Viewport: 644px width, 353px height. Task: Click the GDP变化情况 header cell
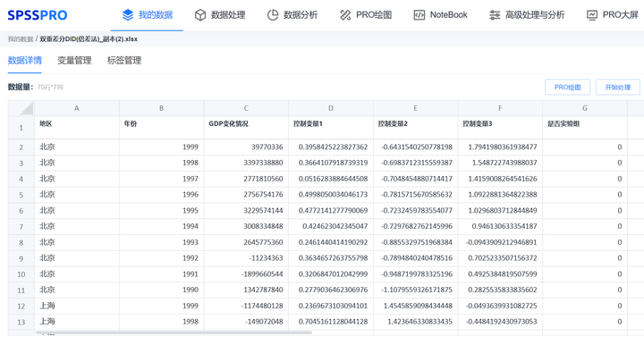[x=246, y=127]
